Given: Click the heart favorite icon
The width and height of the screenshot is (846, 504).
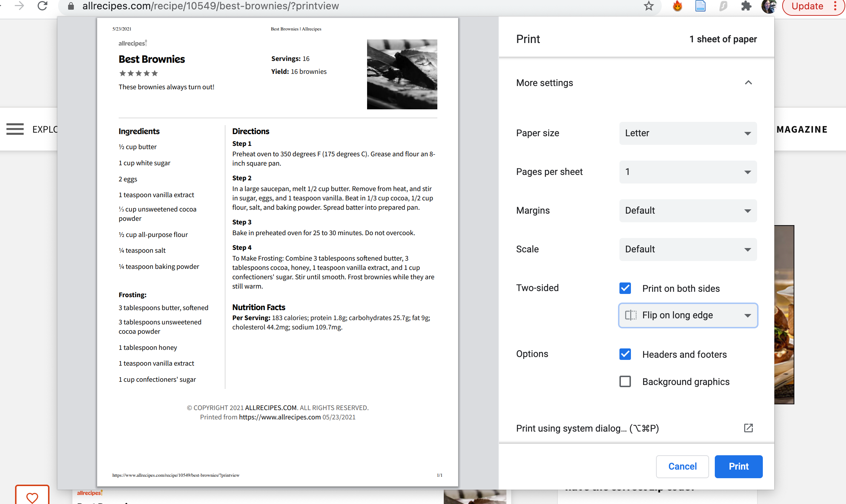Looking at the screenshot, I should (x=32, y=498).
